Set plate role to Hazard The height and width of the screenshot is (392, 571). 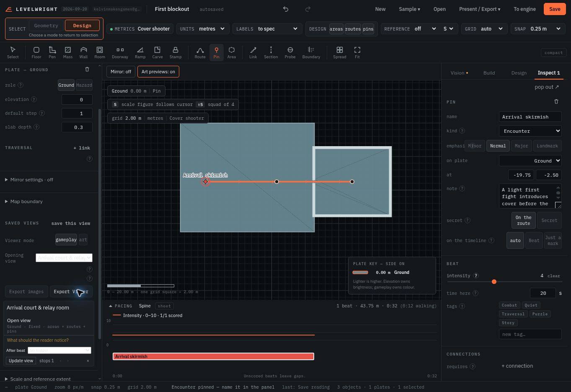(x=84, y=85)
